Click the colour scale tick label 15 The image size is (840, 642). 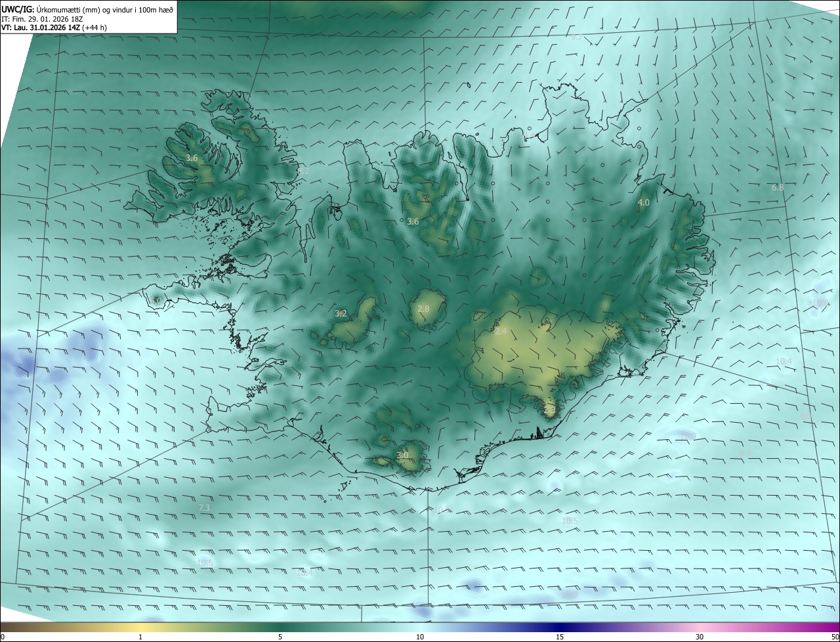pos(560,637)
